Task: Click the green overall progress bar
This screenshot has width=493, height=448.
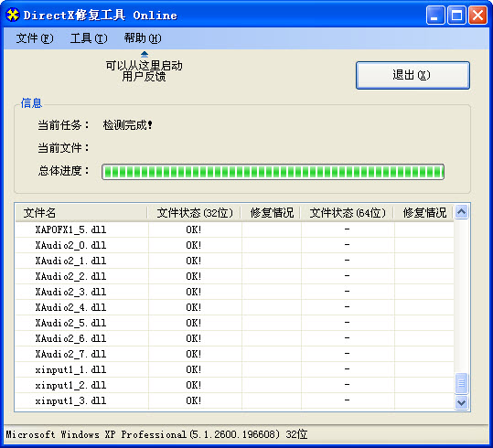Action: (273, 172)
